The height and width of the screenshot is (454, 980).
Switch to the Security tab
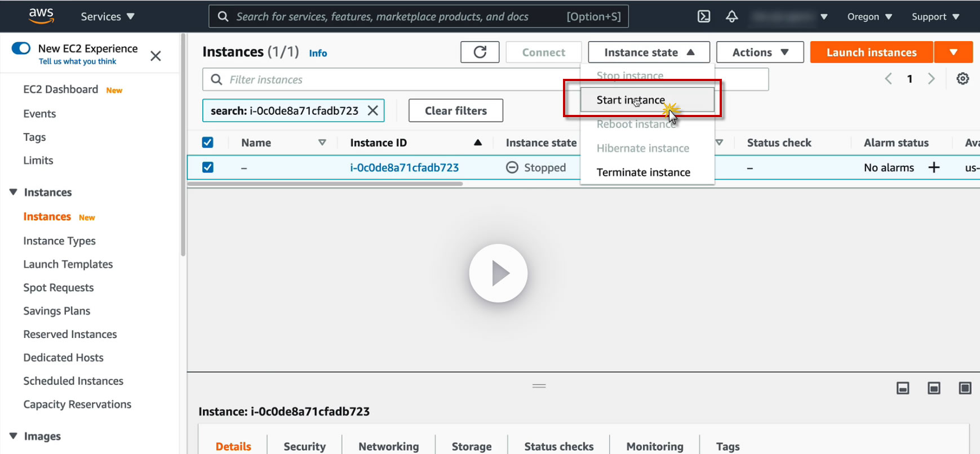coord(304,446)
